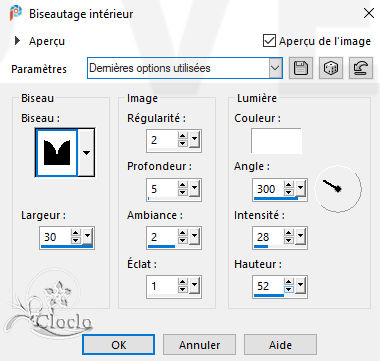The width and height of the screenshot is (380, 361).
Task: Open the Couleur white color swatch
Action: pos(276,141)
